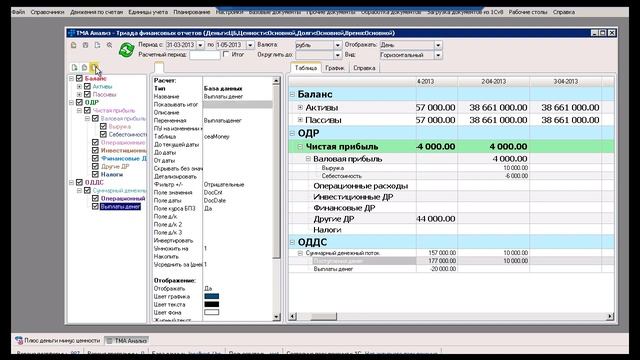Click the Цвет графика blue swatch

pos(211,296)
